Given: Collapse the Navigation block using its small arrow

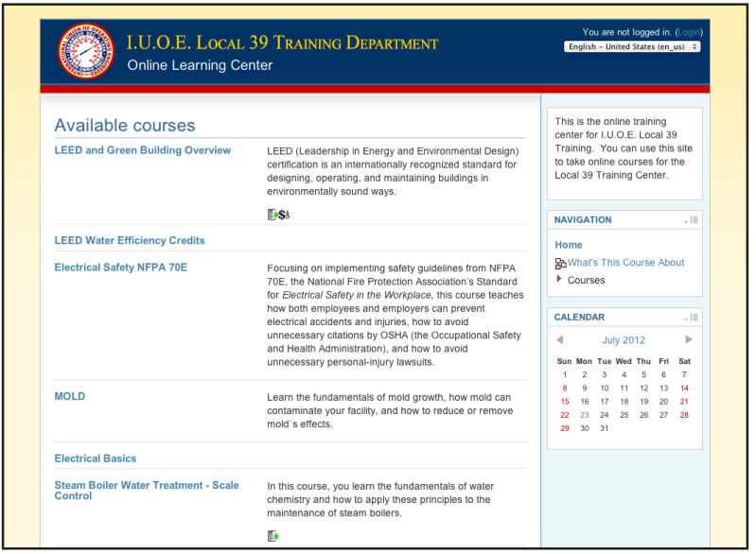Looking at the screenshot, I should coord(685,221).
